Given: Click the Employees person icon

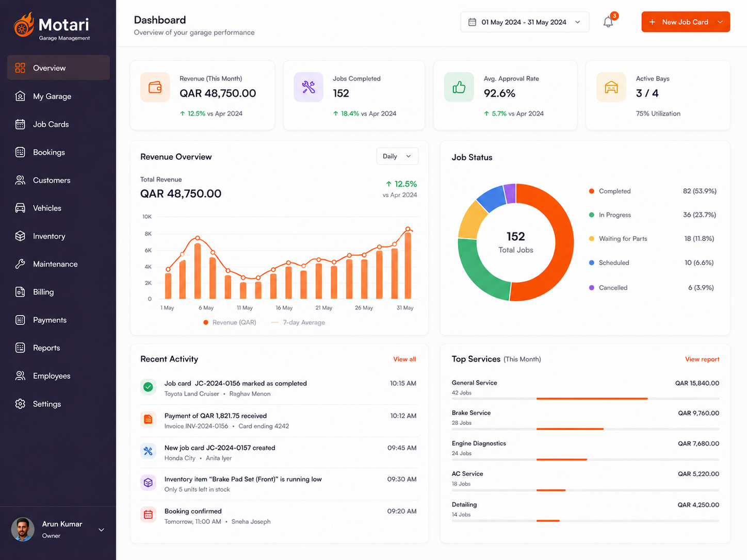Looking at the screenshot, I should pos(20,376).
